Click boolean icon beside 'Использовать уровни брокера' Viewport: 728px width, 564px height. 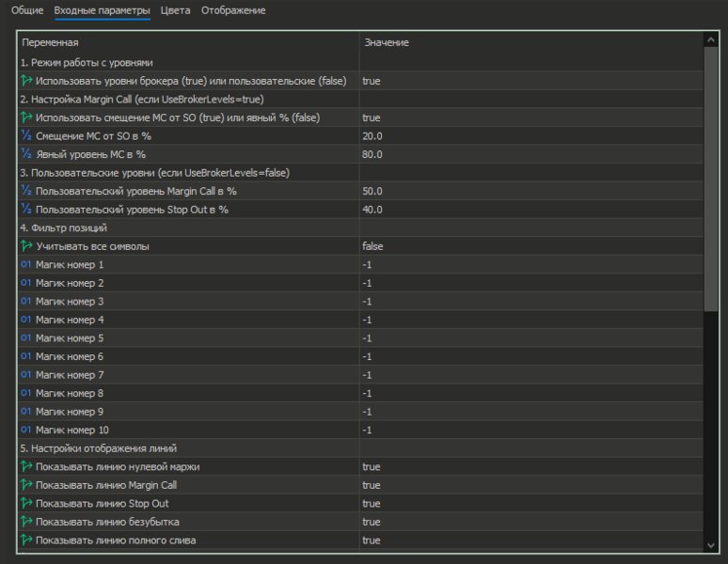coord(25,81)
